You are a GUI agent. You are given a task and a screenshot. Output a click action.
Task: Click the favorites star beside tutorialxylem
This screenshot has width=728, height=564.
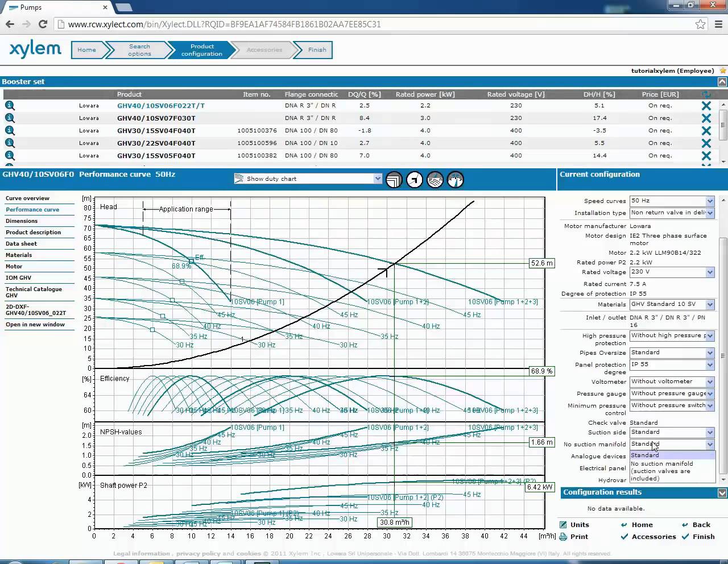722,70
